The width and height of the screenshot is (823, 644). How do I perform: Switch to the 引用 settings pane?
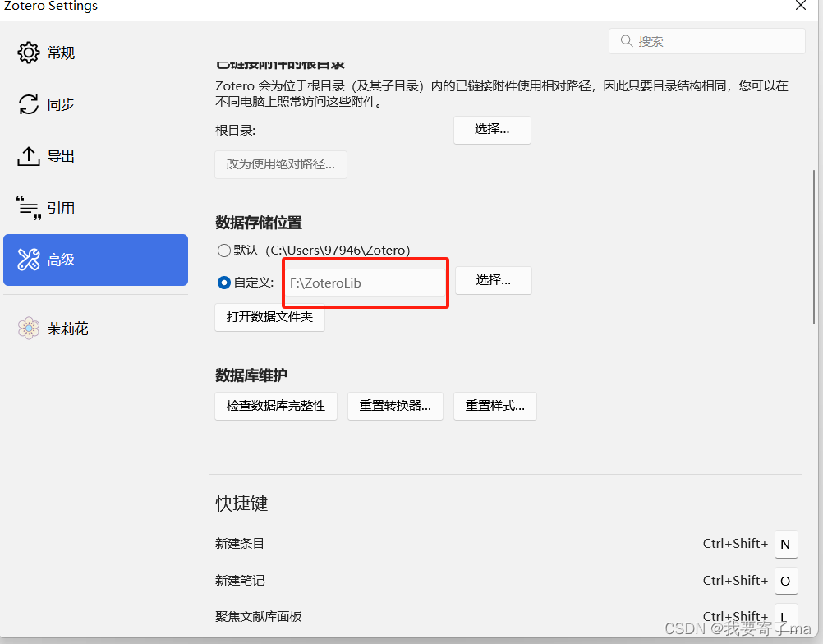pyautogui.click(x=95, y=207)
